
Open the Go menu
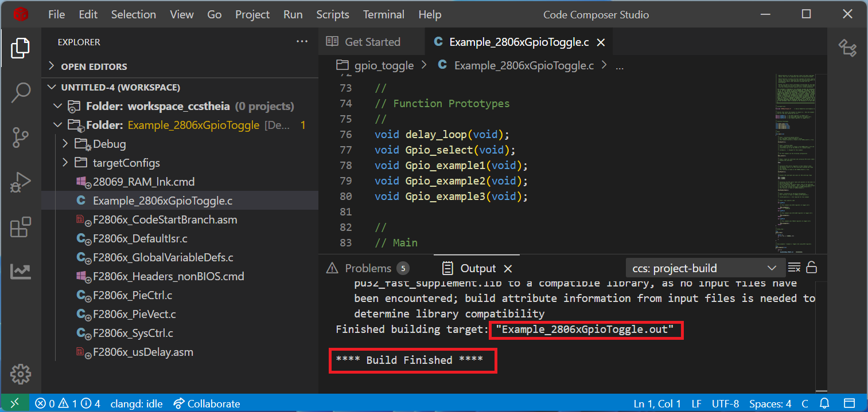[x=215, y=15]
